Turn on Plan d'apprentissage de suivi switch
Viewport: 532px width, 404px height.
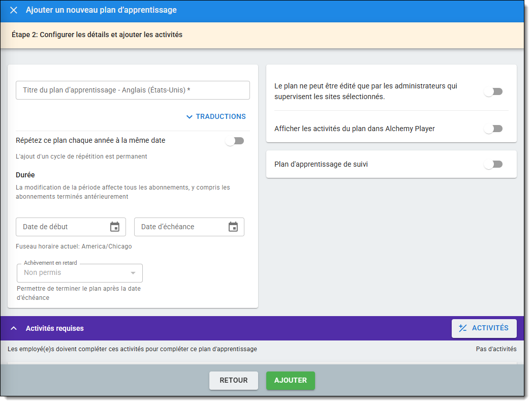(493, 164)
